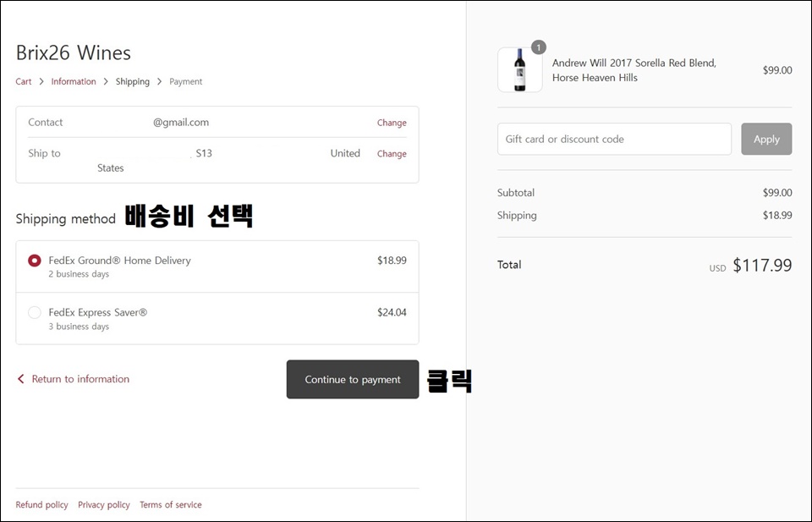Open Refund policy link
Viewport: 812px width, 522px height.
coord(42,505)
